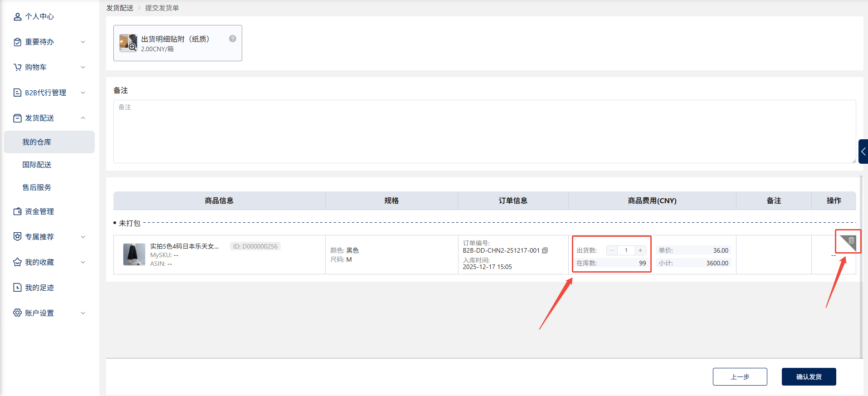
Task: Click the 个人中心 user icon
Action: click(17, 17)
